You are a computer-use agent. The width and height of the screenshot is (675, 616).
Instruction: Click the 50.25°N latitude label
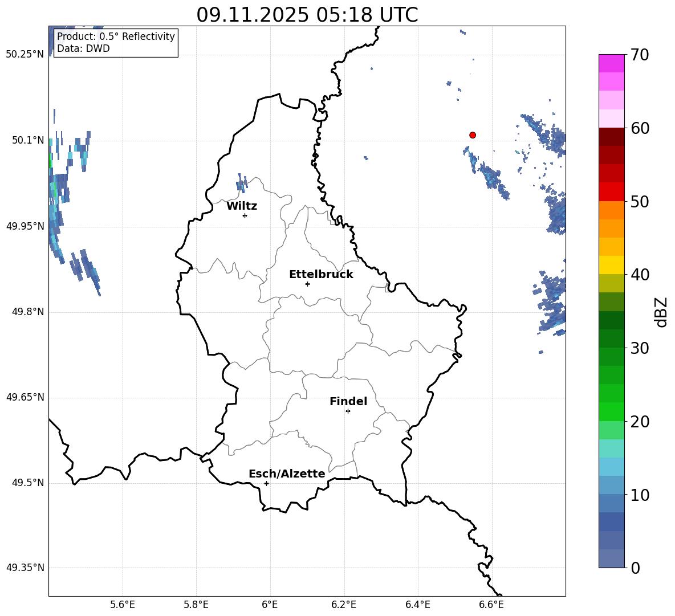point(25,55)
